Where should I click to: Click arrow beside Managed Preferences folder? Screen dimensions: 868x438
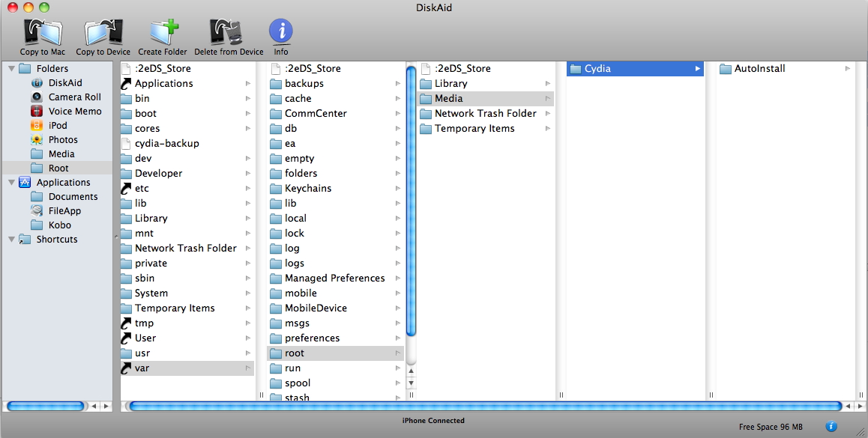397,279
